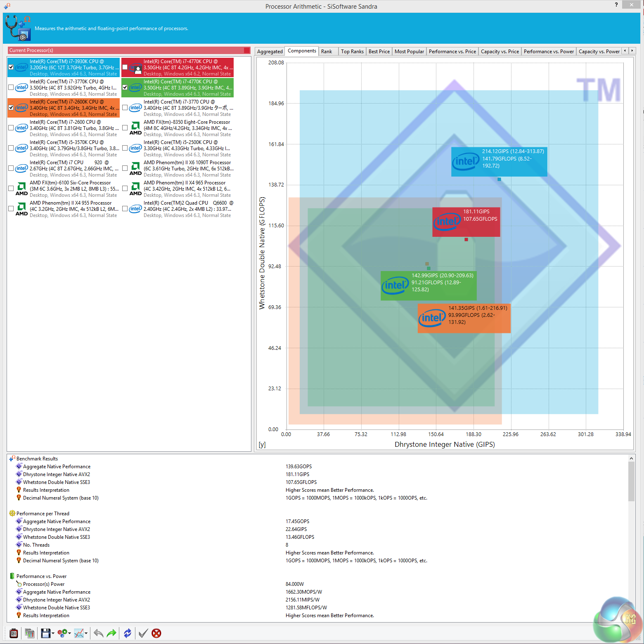Open the save icon dropdown arrow
644x644 pixels.
click(x=53, y=634)
